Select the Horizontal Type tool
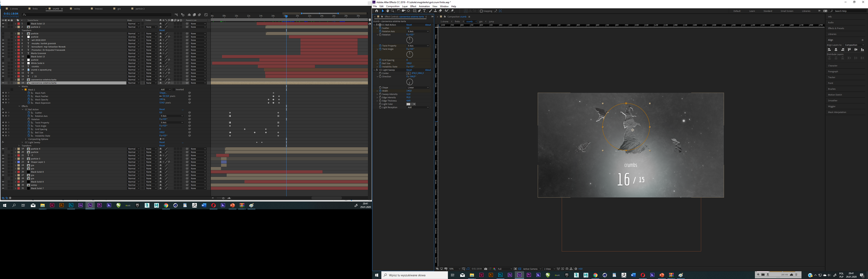Screen dimensions: 868x279 point(425,11)
